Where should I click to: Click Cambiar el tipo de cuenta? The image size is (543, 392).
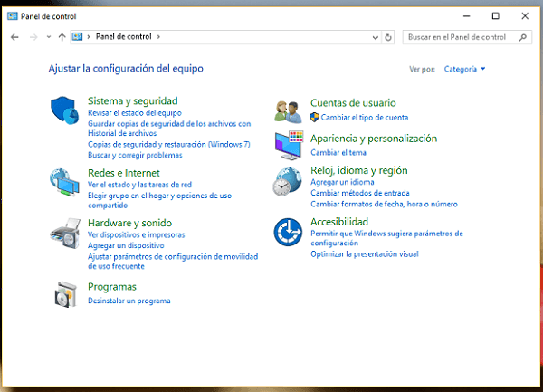coord(365,118)
